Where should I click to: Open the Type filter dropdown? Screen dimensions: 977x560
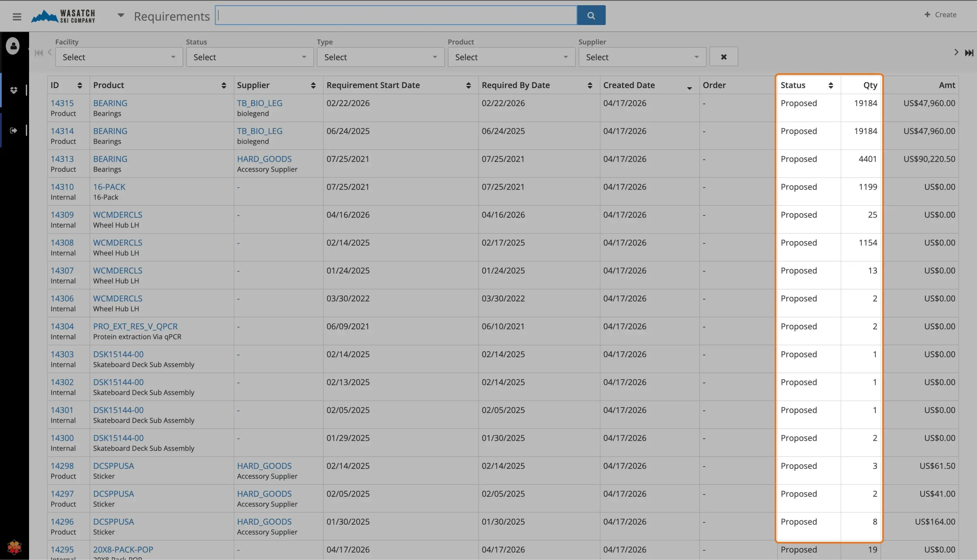pyautogui.click(x=381, y=57)
